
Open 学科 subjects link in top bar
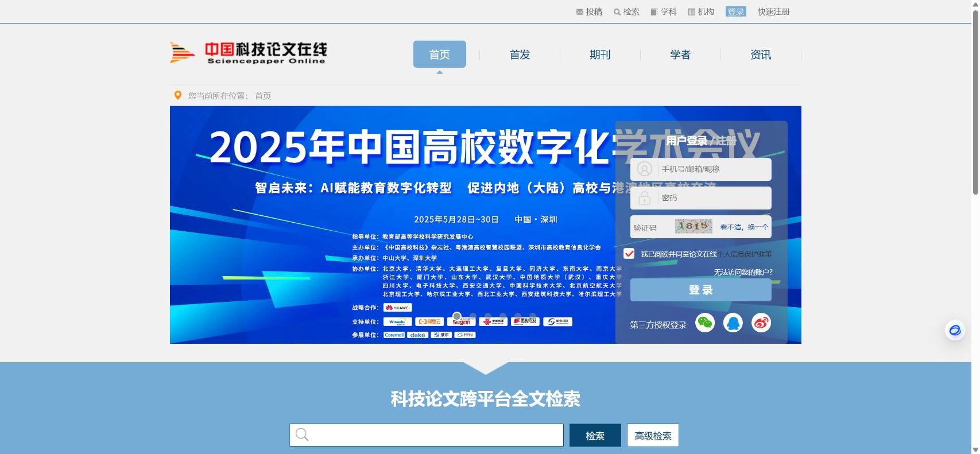(664, 11)
